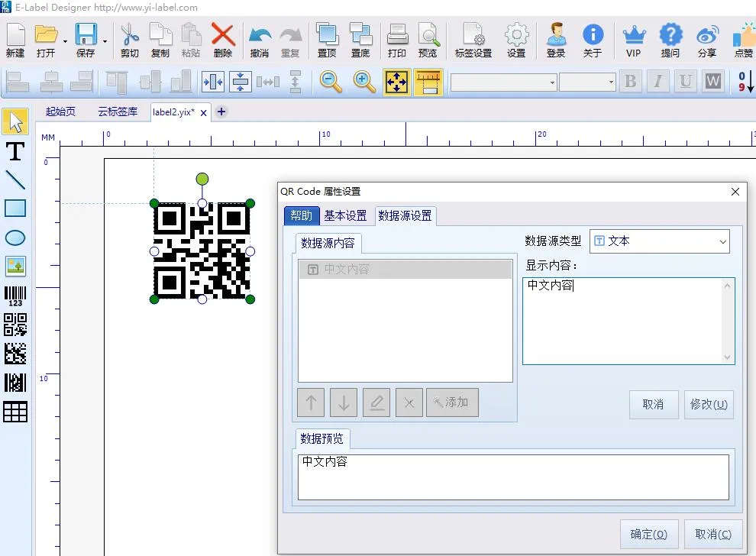Switch to the 云标签库 tab

pos(118,112)
